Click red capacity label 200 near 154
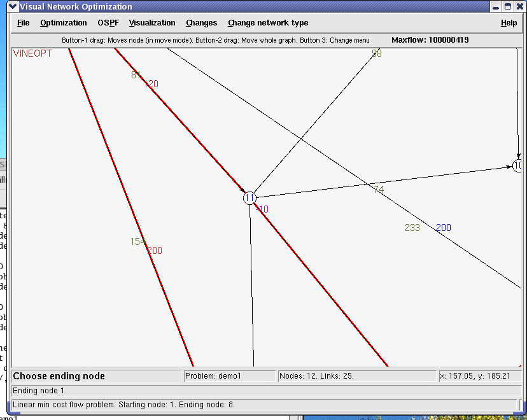This screenshot has height=420, width=527. (155, 250)
